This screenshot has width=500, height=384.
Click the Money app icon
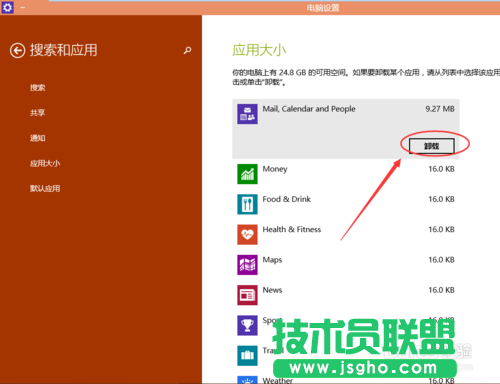point(247,174)
